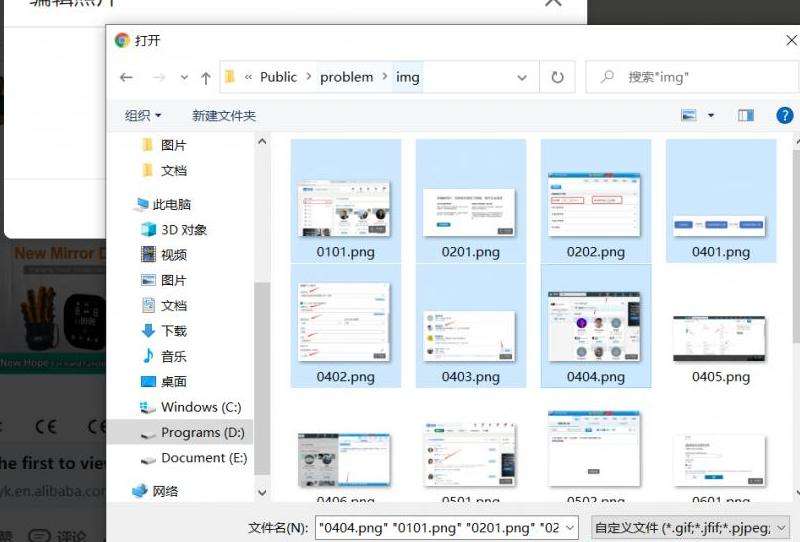800x542 pixels.
Task: Select the 3D 对象 folder
Action: pyautogui.click(x=183, y=229)
